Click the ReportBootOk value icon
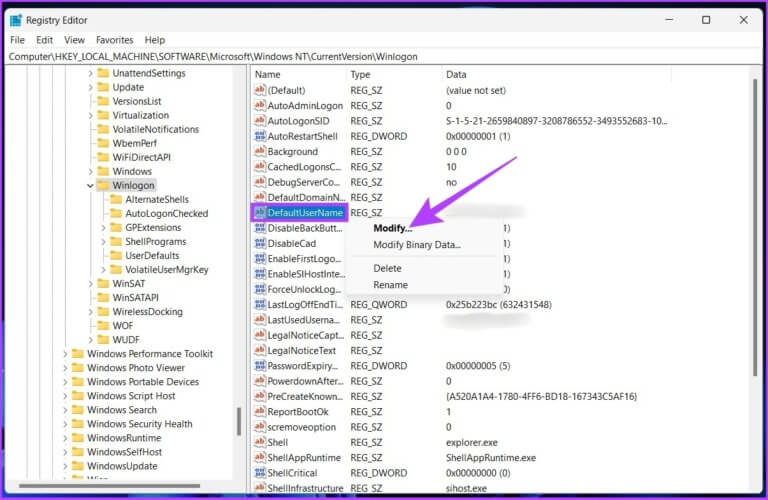 pos(260,412)
